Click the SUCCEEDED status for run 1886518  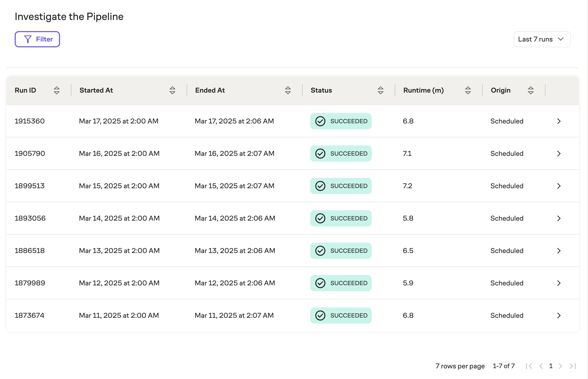341,250
